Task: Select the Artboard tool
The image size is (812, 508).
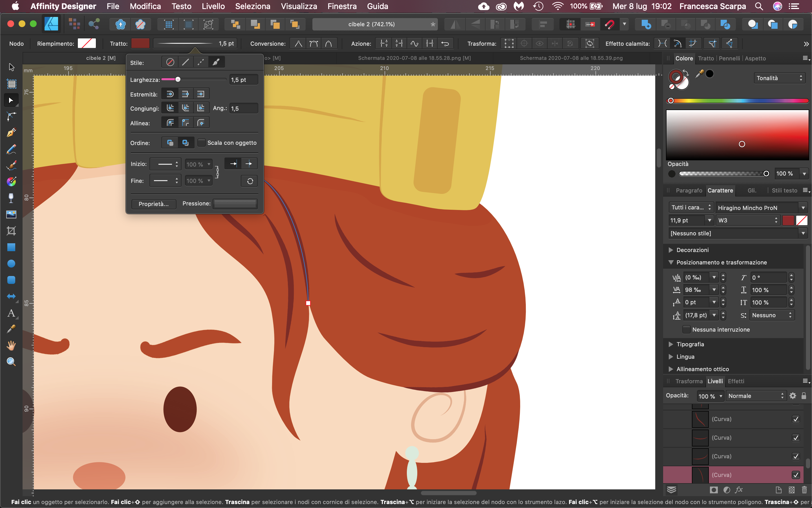Action: (x=11, y=84)
